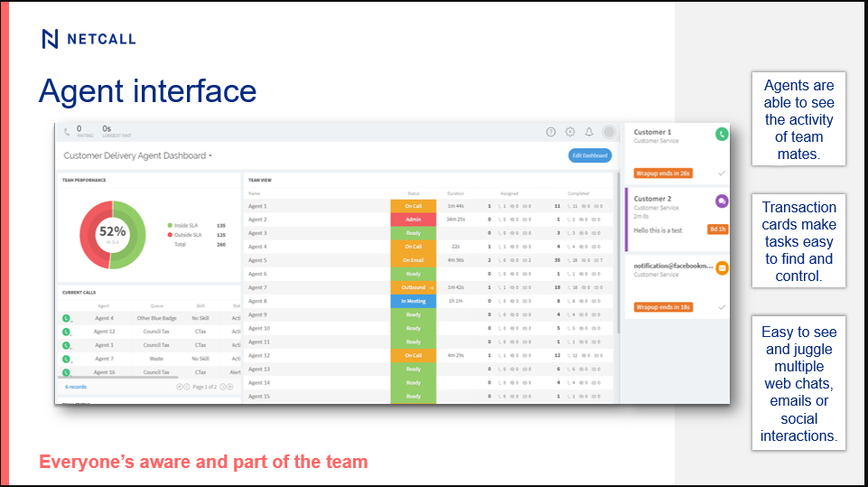Click Agent 12 On Call status cell
Viewport: 868px width, 487px height.
[x=413, y=356]
